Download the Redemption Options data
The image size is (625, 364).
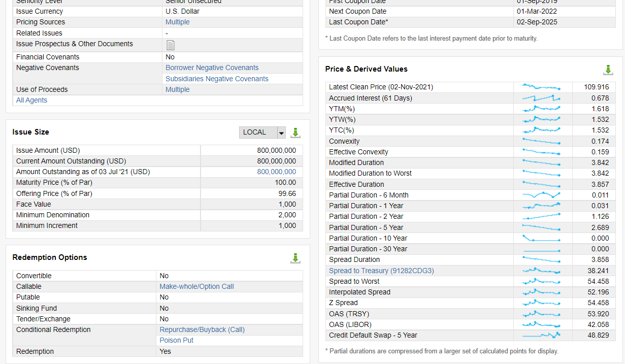(x=295, y=258)
